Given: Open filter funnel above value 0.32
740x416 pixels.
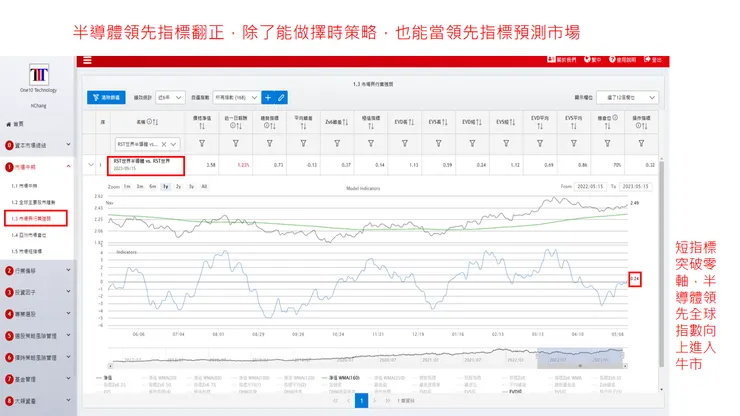Looking at the screenshot, I should point(641,144).
